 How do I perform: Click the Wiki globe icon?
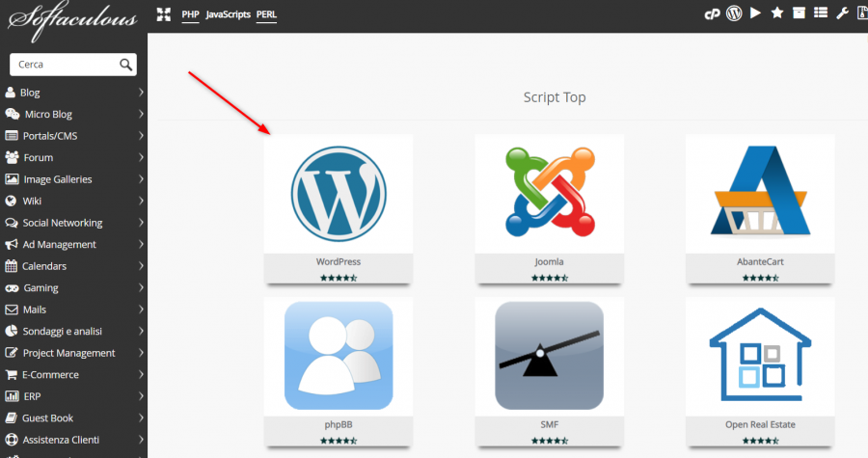(x=11, y=201)
